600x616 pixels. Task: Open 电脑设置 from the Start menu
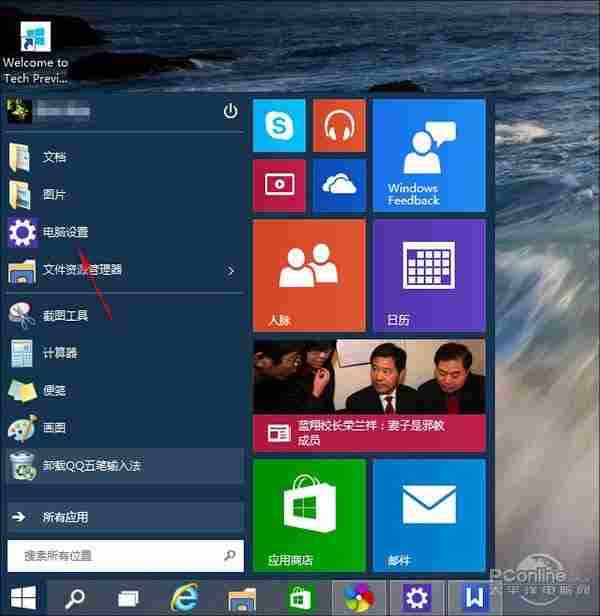tap(65, 232)
